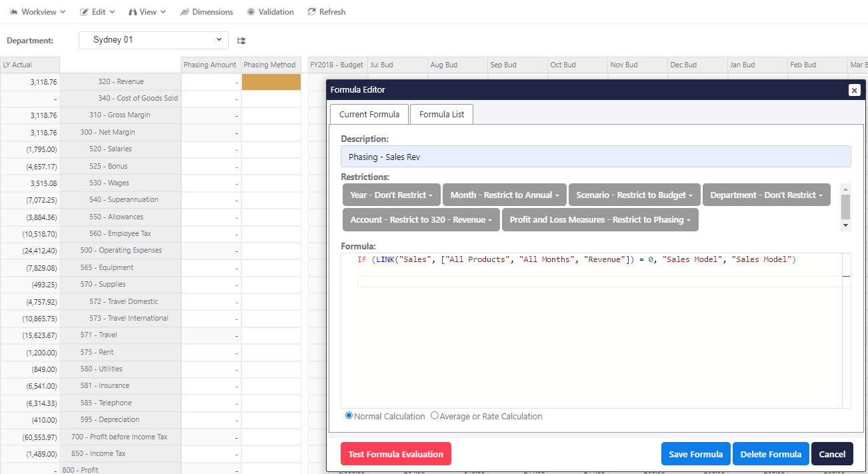Screen dimensions: 868x474
Task: Open the Sydney 01 department dropdown
Action: (x=153, y=40)
